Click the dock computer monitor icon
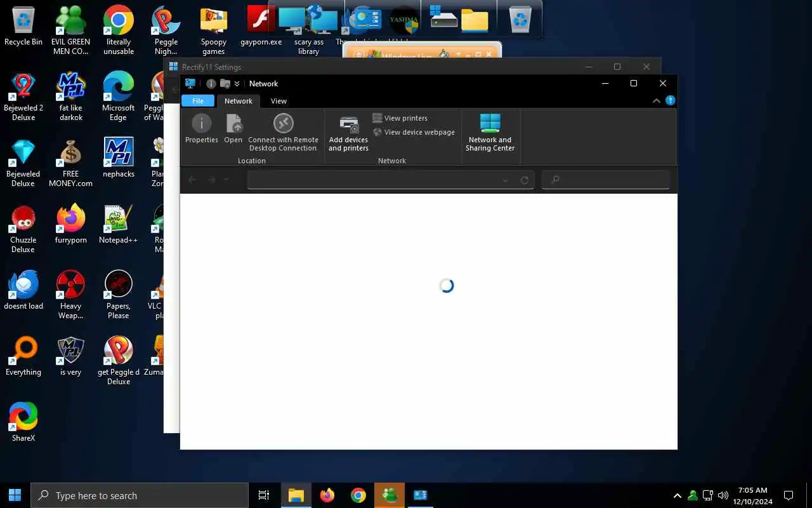812x508 pixels. click(292, 20)
